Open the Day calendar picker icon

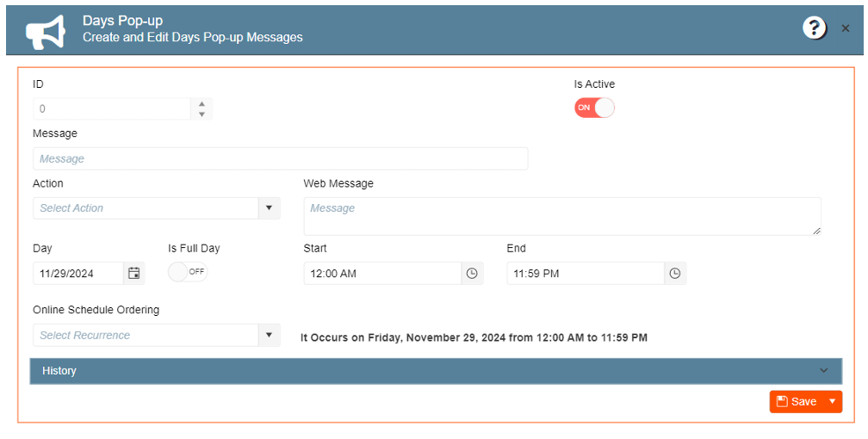(134, 273)
